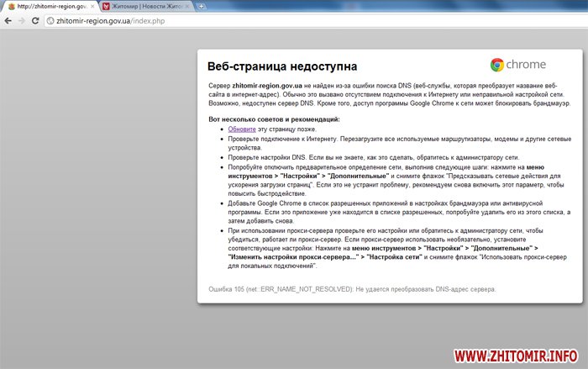Click the favicon of the zhitomir-region.gov.ua tab
Screen dimensions: 588x369
10,6
